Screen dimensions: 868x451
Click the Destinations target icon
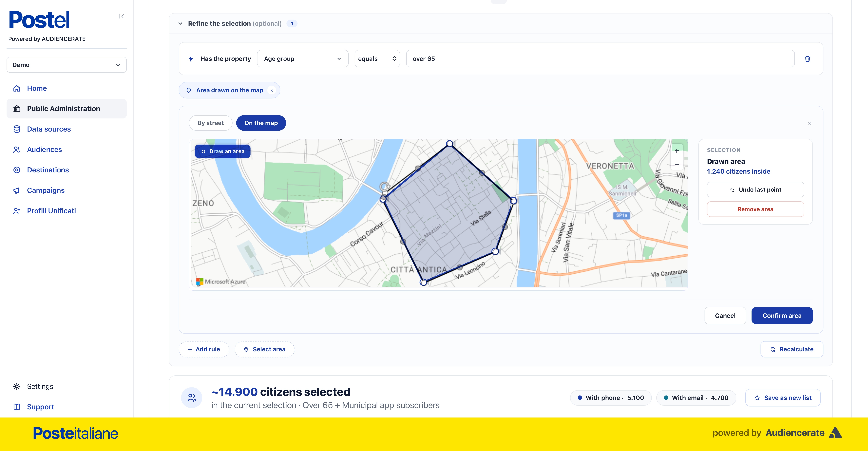pyautogui.click(x=17, y=170)
